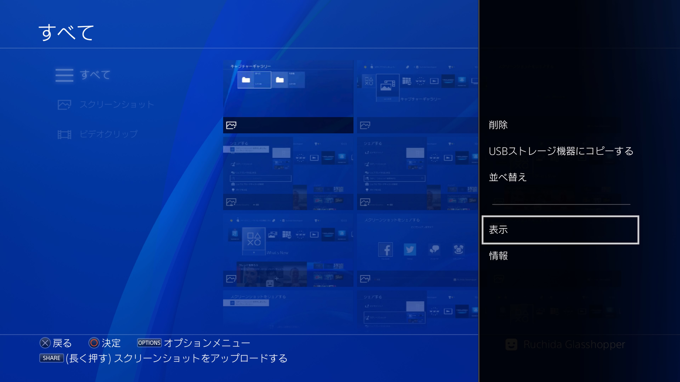Viewport: 680px width, 382px height.
Task: Open the thumbnail showing Facebook and Twitter icons
Action: [418, 250]
